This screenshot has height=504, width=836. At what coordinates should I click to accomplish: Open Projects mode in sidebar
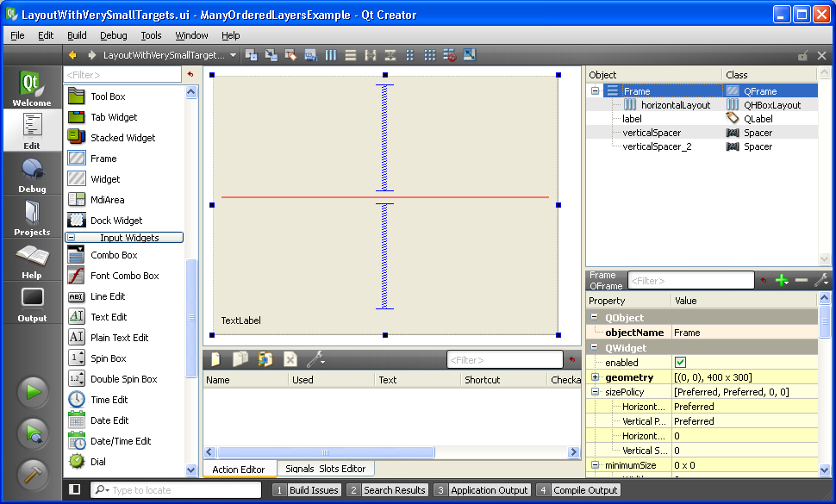pos(32,217)
